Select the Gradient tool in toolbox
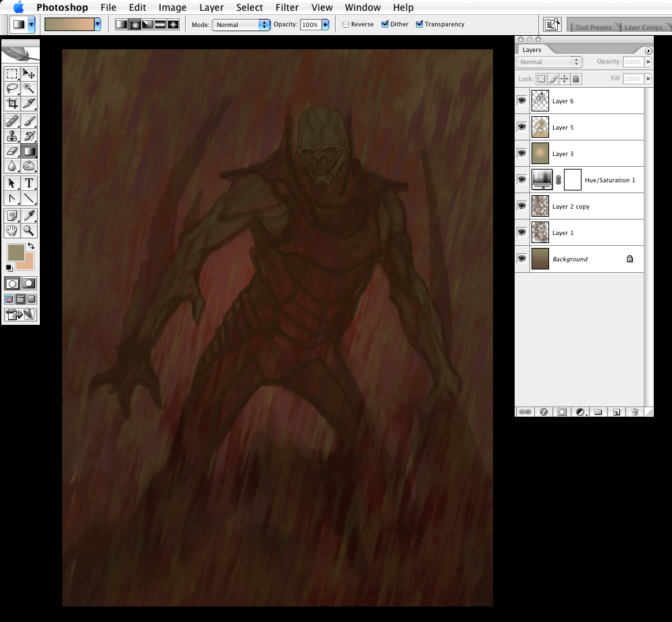 [x=29, y=151]
